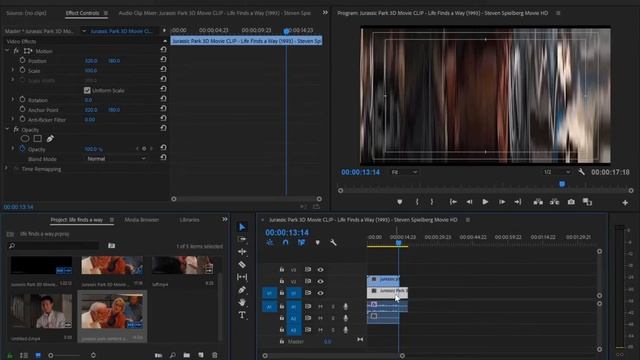
Task: Open Blend Mode Normal dropdown
Action: [116, 159]
